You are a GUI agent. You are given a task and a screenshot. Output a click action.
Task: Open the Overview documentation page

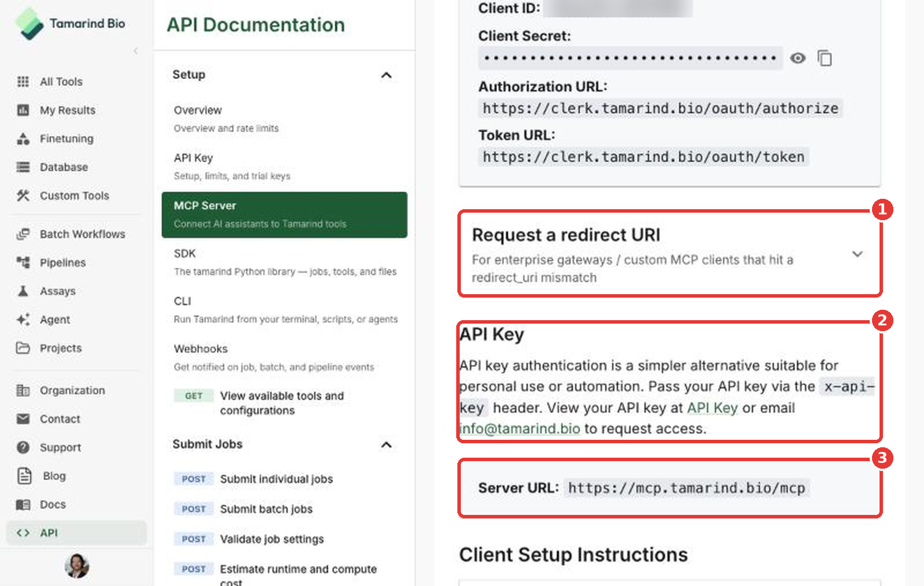click(x=284, y=118)
